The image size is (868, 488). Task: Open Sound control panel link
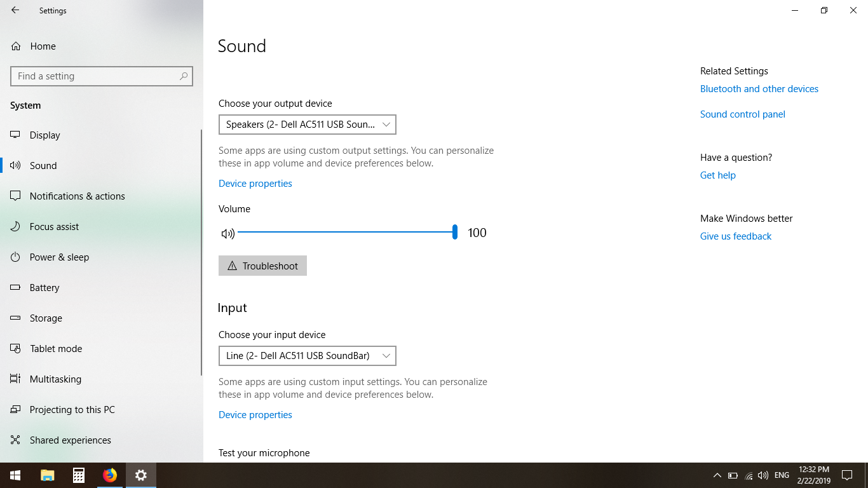(x=743, y=114)
